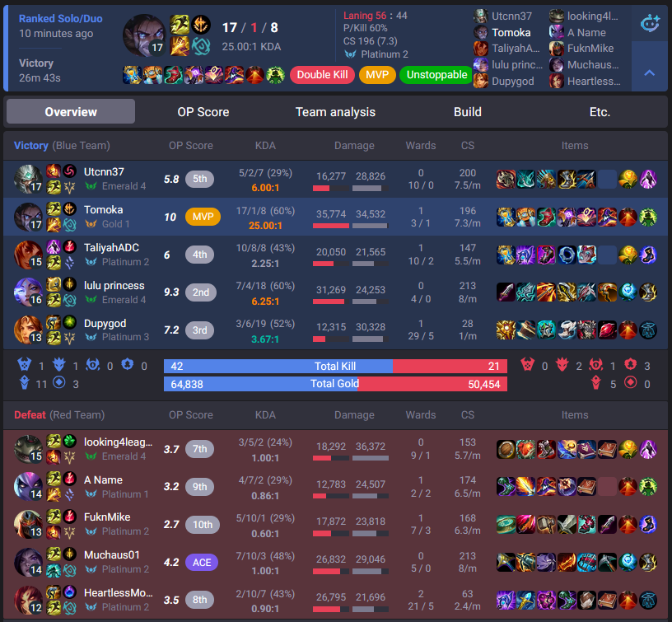Click TaliyahADC's champion portrait
672x622 pixels.
(28, 255)
